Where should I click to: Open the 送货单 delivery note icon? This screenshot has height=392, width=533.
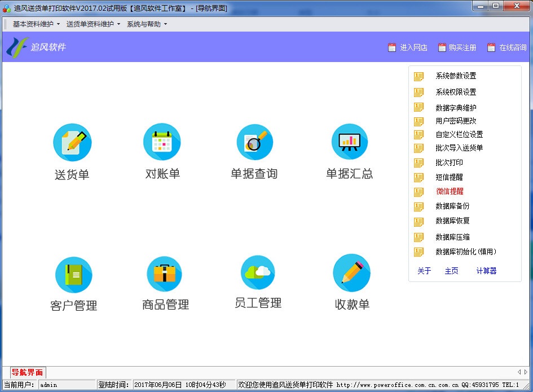point(72,143)
